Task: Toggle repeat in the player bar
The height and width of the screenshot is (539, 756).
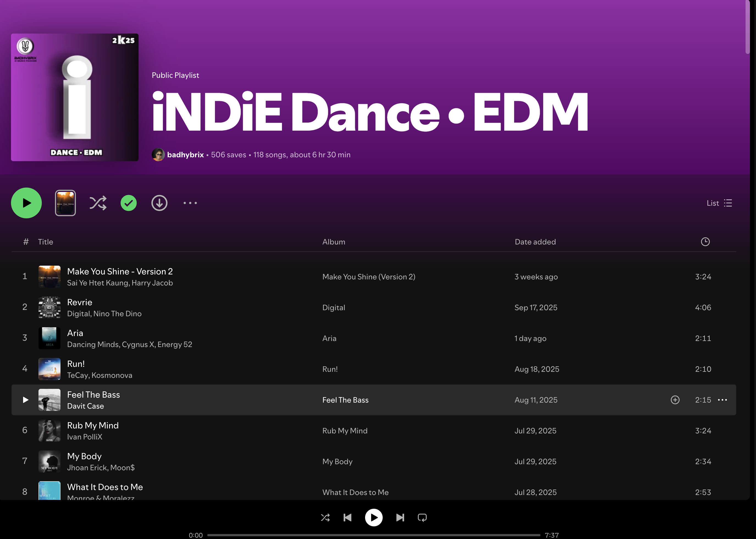Action: tap(422, 518)
